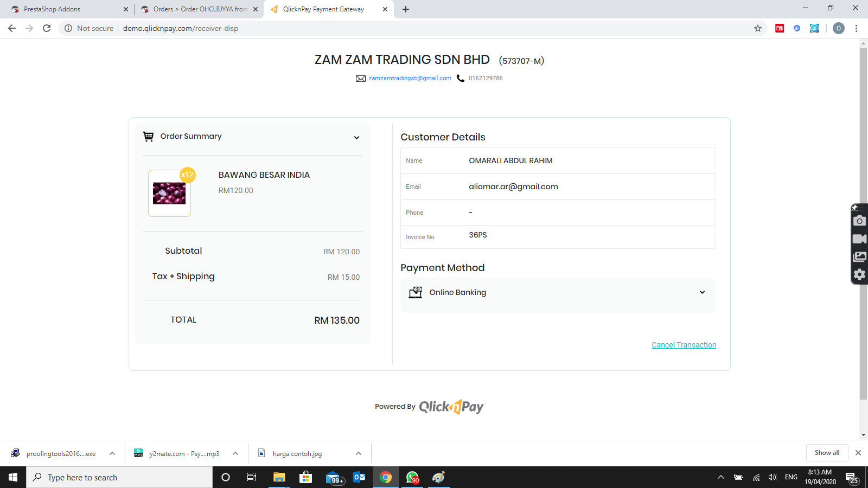This screenshot has height=488, width=868.
Task: Click the zamzamtradingsb@gmail.com email link
Action: tap(410, 78)
